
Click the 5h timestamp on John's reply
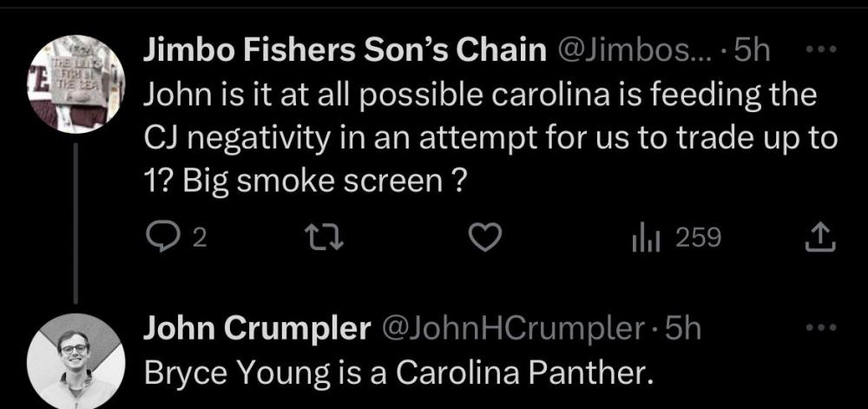pyautogui.click(x=681, y=329)
